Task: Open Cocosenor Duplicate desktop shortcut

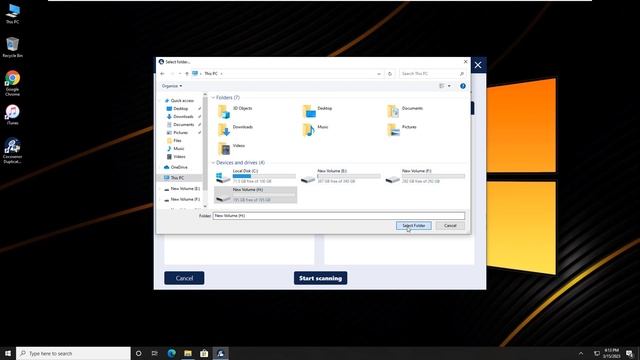Action: [12, 151]
